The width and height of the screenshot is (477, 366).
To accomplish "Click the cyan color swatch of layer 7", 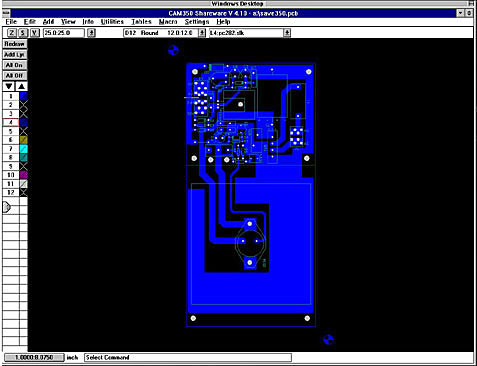I will tap(24, 149).
